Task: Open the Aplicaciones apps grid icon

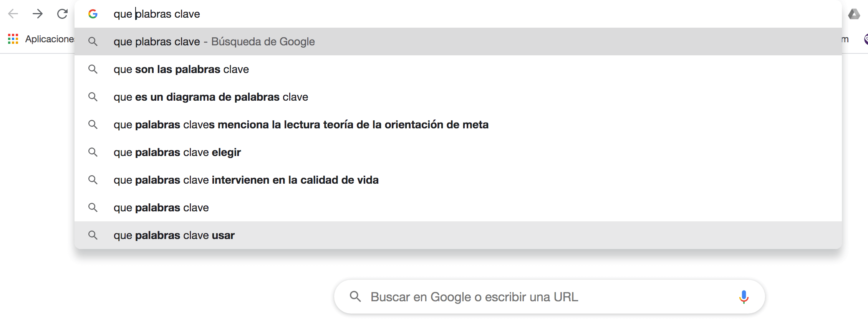Action: (13, 39)
